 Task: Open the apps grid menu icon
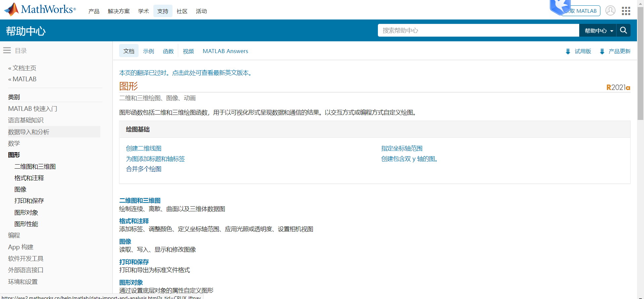point(626,11)
